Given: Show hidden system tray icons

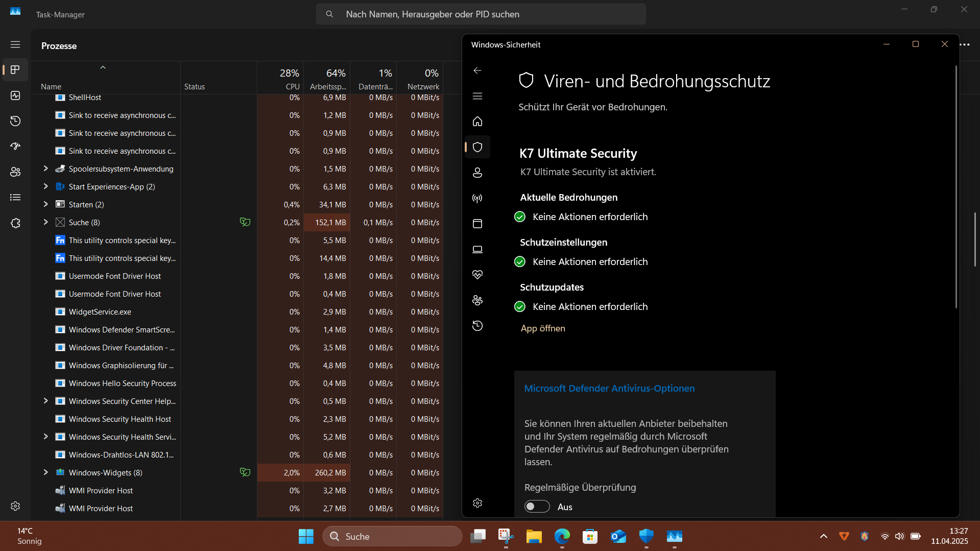Looking at the screenshot, I should (x=824, y=536).
